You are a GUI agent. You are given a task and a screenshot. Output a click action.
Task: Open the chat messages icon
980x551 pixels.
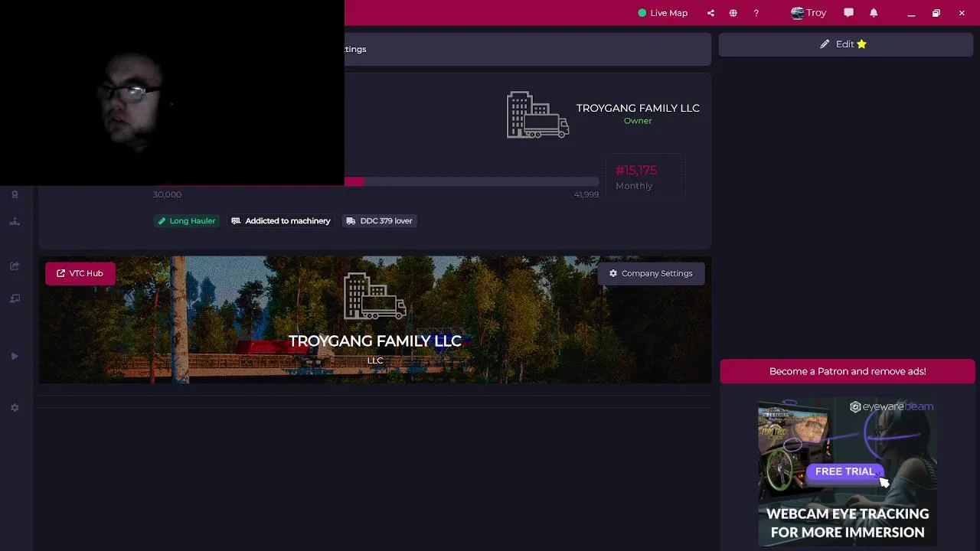coord(848,13)
